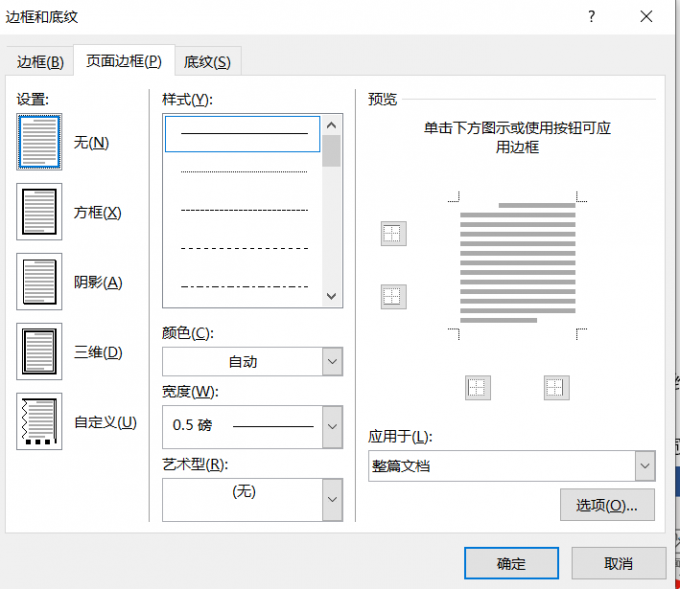Click the 阴影(A) label text
Image resolution: width=680 pixels, height=589 pixels.
pos(98,282)
